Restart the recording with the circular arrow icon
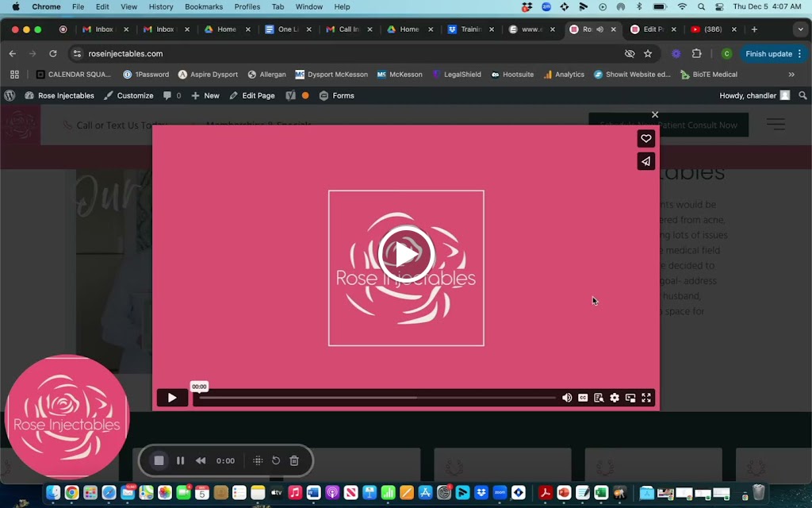This screenshot has width=812, height=508. pos(276,460)
